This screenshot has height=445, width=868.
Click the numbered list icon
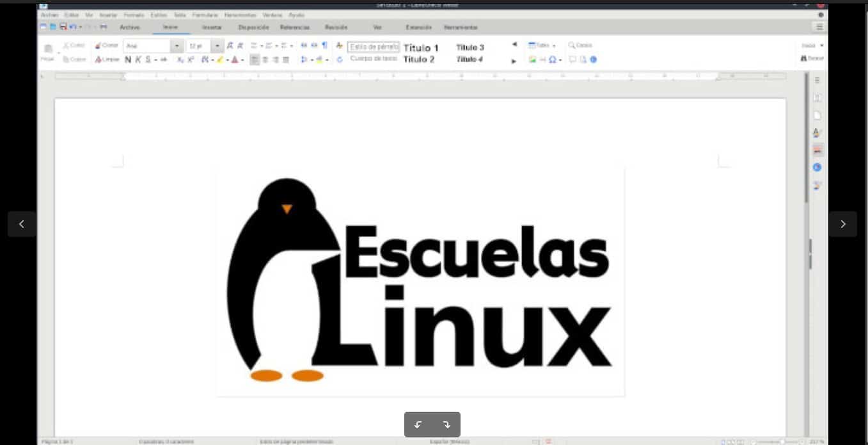pos(268,45)
